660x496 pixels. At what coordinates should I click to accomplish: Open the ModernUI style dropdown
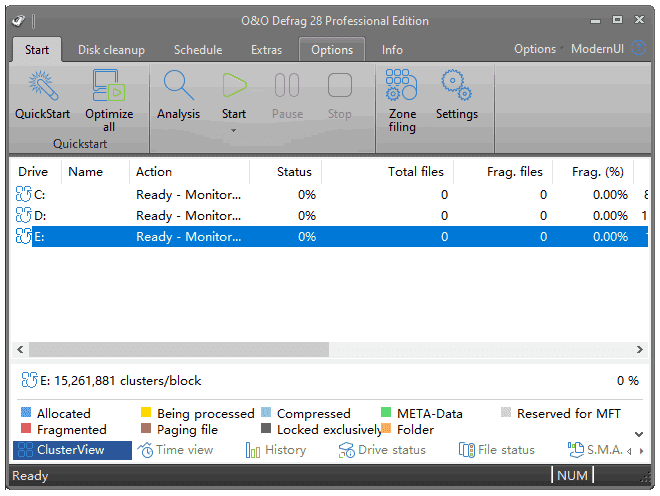coord(597,49)
